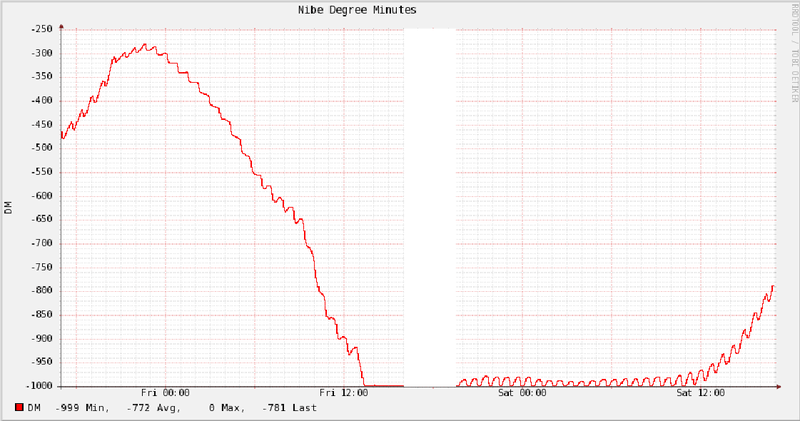Screen dimensions: 800x421
Task: Click the '-300' y-axis label
Action: coord(41,53)
